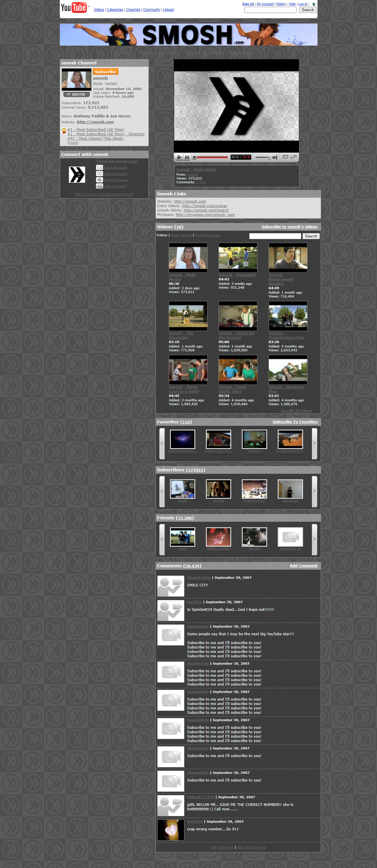The height and width of the screenshot is (868, 377).
Task: Open Upload in top navigation
Action: click(x=168, y=10)
